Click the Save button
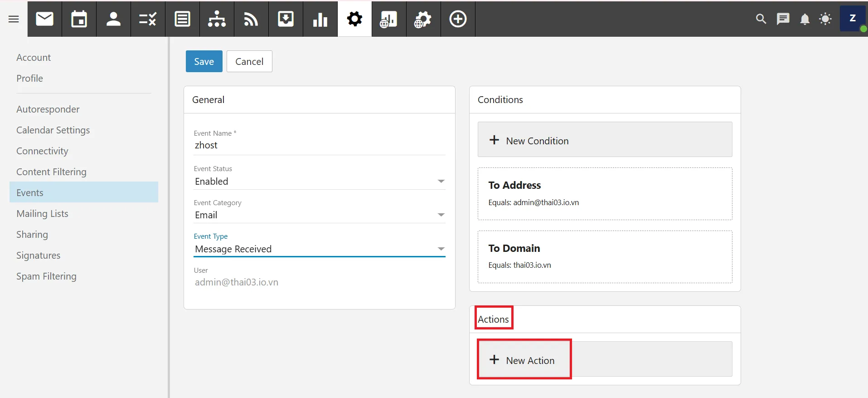This screenshot has height=398, width=868. (204, 61)
